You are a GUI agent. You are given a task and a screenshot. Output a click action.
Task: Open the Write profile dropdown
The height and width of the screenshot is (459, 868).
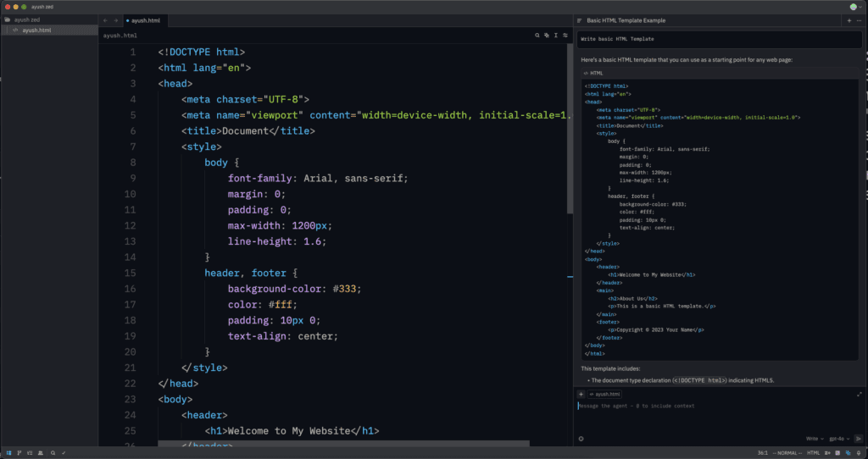tap(813, 439)
